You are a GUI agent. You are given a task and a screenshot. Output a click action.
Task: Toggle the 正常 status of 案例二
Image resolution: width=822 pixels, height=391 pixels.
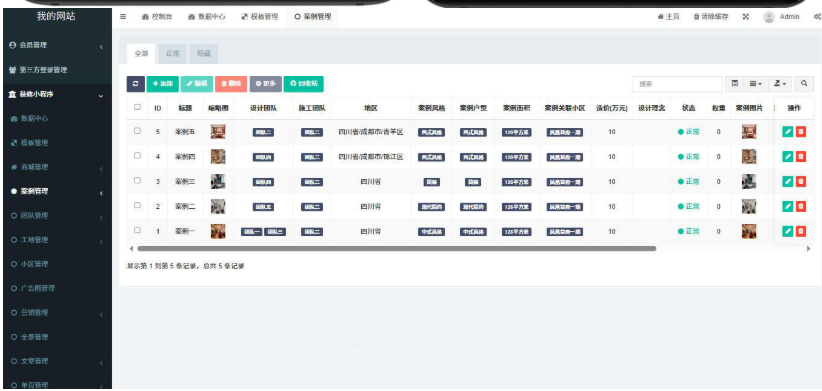pyautogui.click(x=688, y=207)
